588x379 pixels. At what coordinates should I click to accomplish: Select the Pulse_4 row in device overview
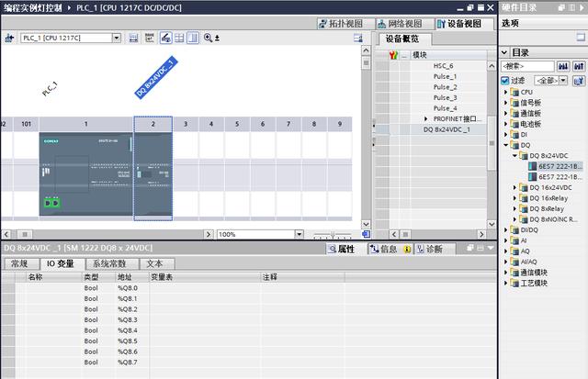(445, 108)
